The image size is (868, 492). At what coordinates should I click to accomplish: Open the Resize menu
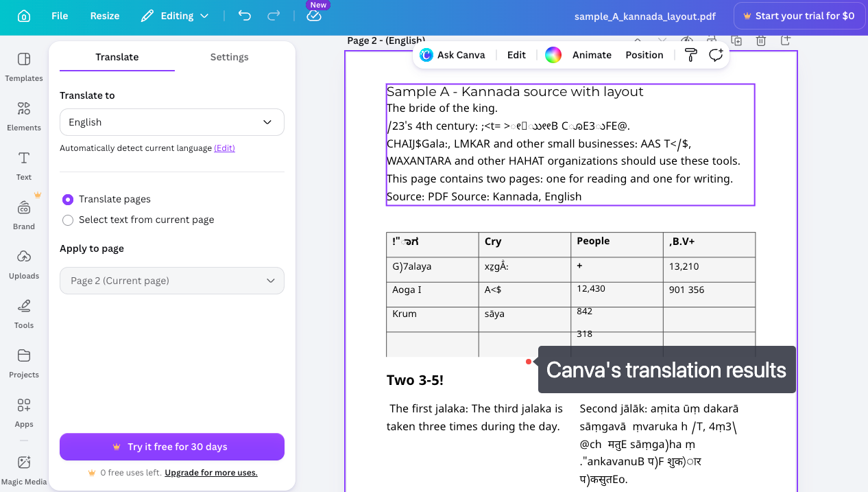click(x=105, y=16)
